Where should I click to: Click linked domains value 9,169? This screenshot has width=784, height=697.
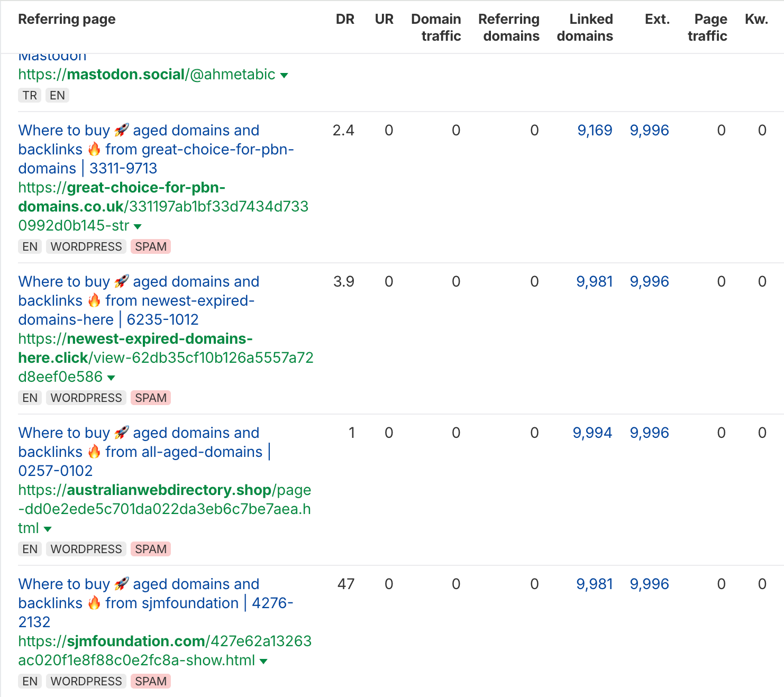click(x=595, y=131)
